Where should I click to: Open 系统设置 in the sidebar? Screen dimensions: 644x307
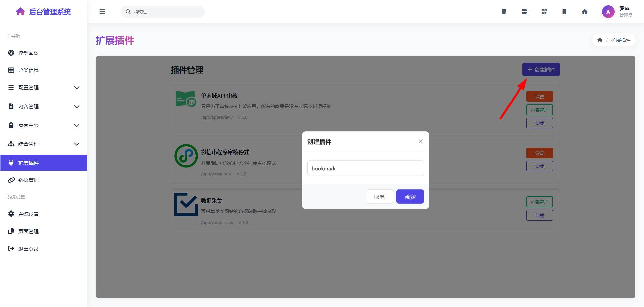click(x=29, y=214)
